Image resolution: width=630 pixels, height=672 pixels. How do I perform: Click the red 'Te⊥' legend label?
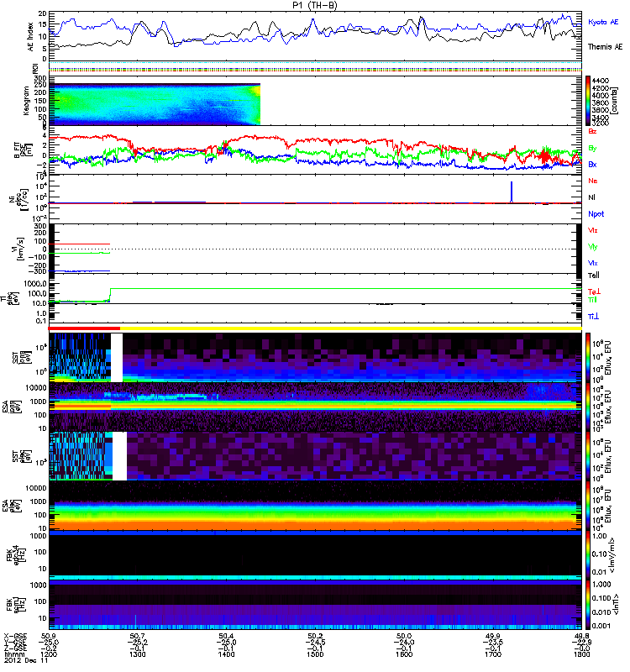594,291
